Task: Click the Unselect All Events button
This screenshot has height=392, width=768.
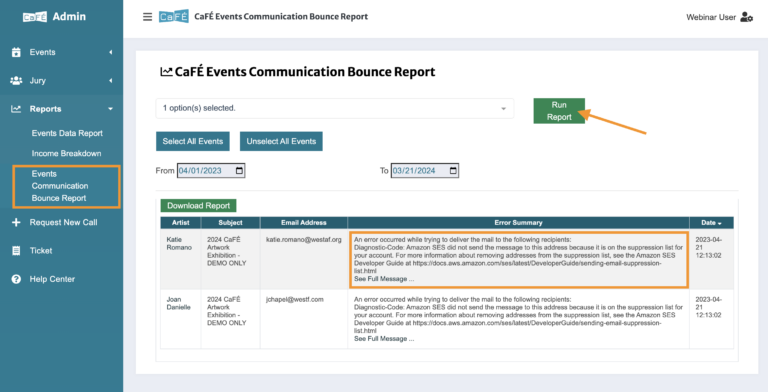Action: coord(281,141)
